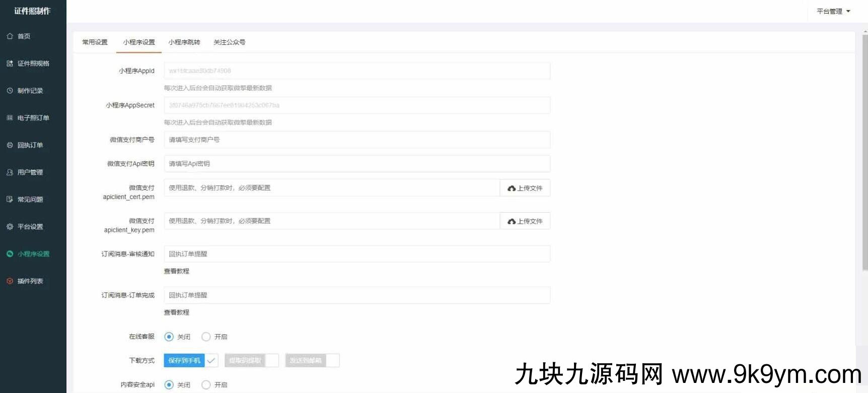Click cloud upload icon for apiclient_key.pem
868x393 pixels.
[x=512, y=222]
